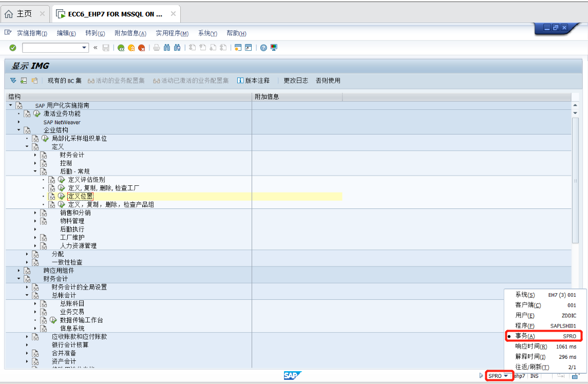The width and height of the screenshot is (588, 384).
Task: Expand the SAP NetWeaver tree node
Action: 19,122
